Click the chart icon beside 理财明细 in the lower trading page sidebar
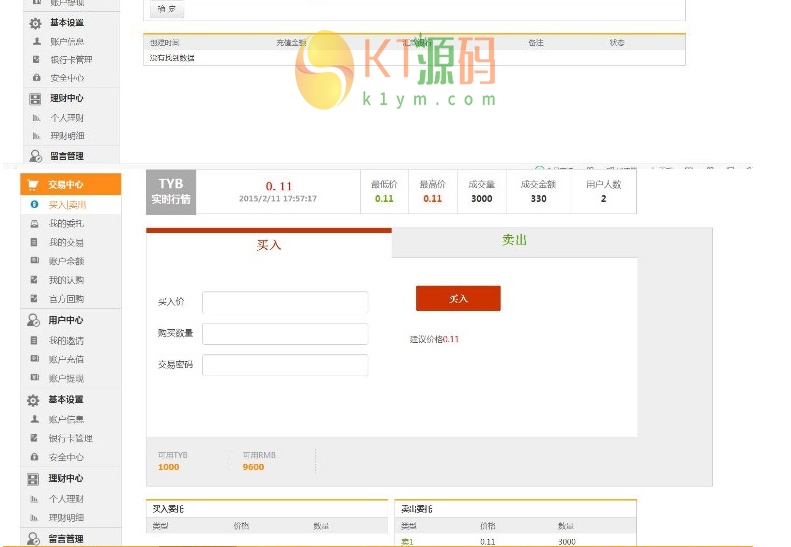 pyautogui.click(x=34, y=518)
